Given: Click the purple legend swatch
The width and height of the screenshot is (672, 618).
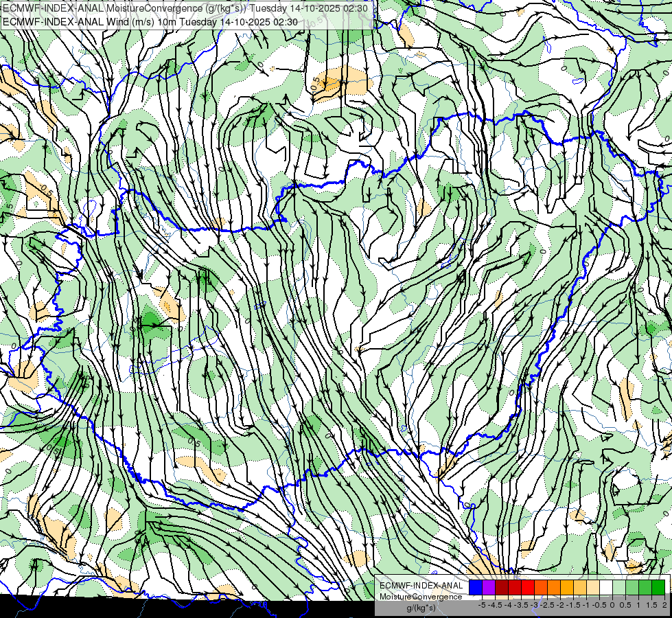Looking at the screenshot, I should pyautogui.click(x=489, y=587).
